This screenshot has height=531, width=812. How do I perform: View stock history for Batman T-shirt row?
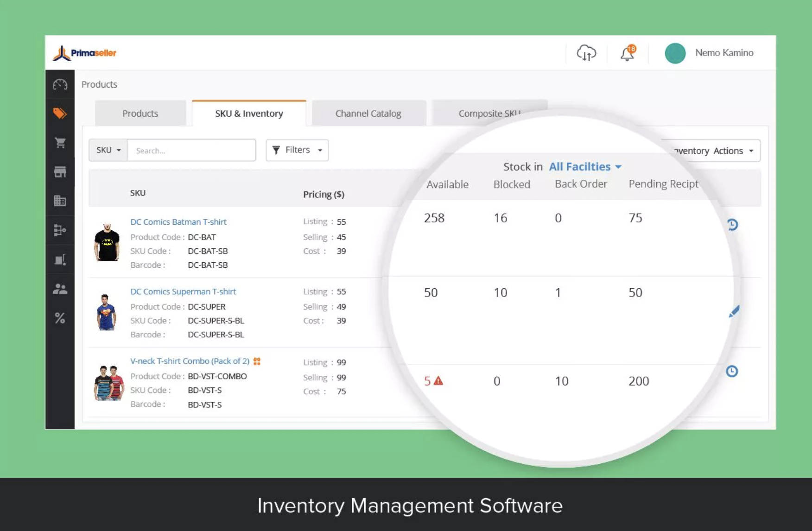(x=732, y=225)
